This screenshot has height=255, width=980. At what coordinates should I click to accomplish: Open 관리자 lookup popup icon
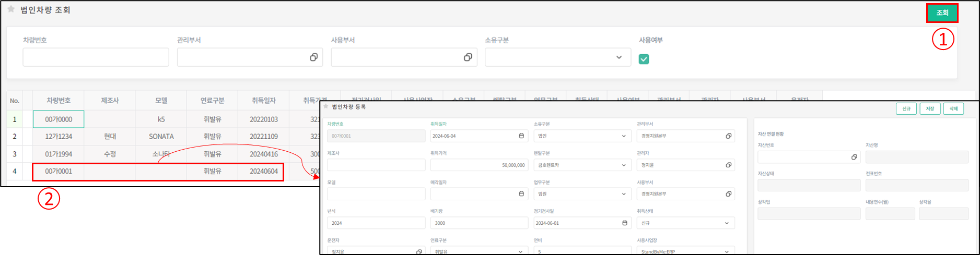[x=728, y=165]
